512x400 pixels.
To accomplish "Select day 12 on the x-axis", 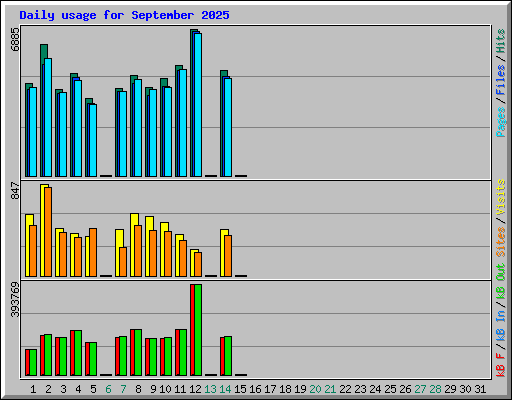I will pyautogui.click(x=195, y=389).
